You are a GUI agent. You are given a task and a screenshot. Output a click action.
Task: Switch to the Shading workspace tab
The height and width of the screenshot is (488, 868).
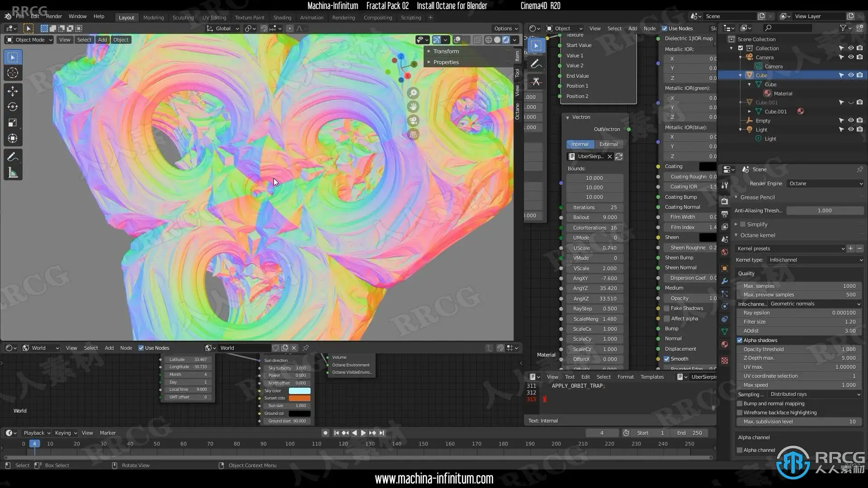coord(282,18)
